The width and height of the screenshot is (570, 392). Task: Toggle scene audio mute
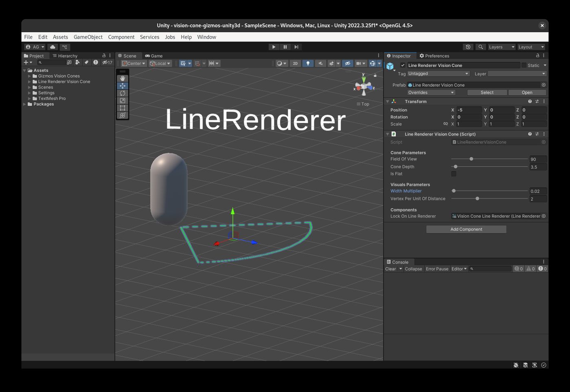point(320,63)
